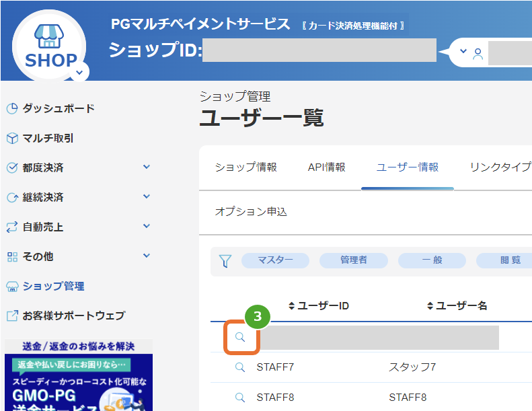This screenshot has width=532, height=411.
Task: Expand the 自動売上 submenu chevron
Action: [147, 226]
